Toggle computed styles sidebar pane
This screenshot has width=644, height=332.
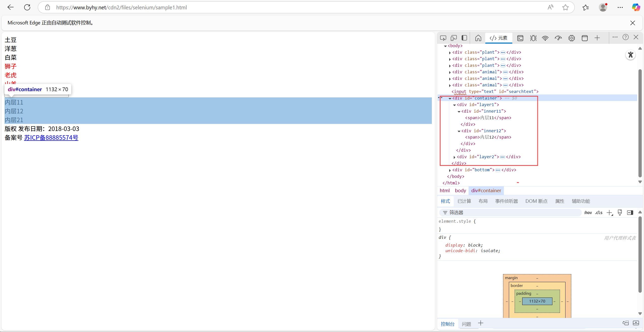[x=630, y=213]
